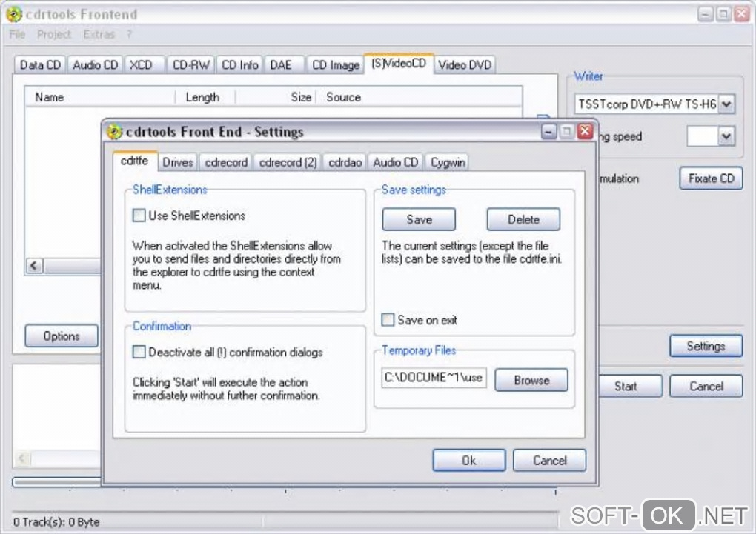Select the XCD tab

point(145,65)
